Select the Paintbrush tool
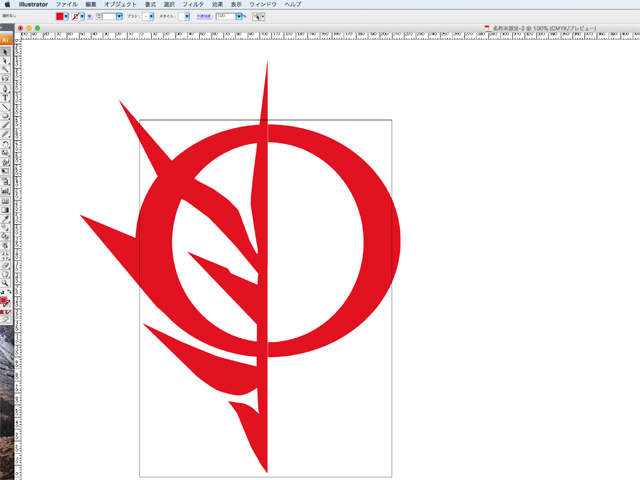 pos(5,125)
